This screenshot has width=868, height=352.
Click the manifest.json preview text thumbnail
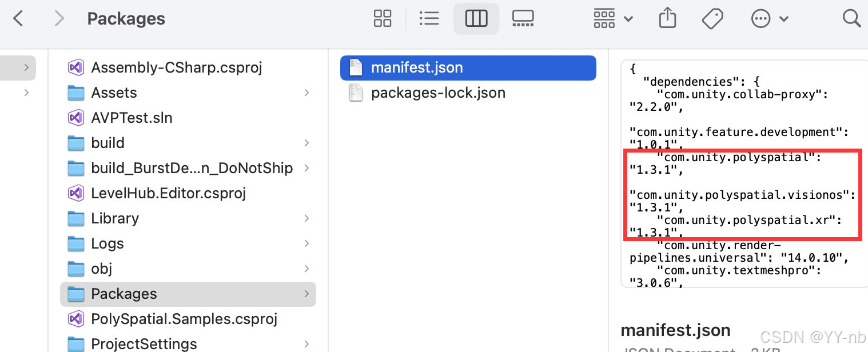(x=743, y=174)
